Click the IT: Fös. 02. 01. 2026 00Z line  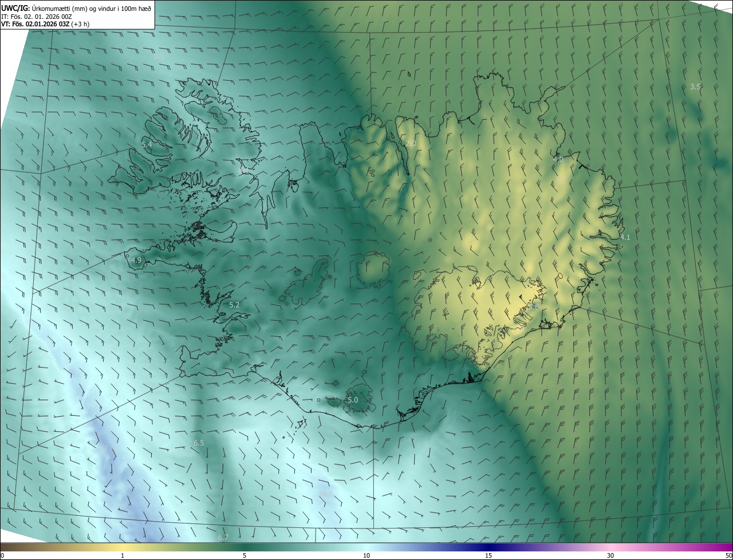tap(37, 16)
